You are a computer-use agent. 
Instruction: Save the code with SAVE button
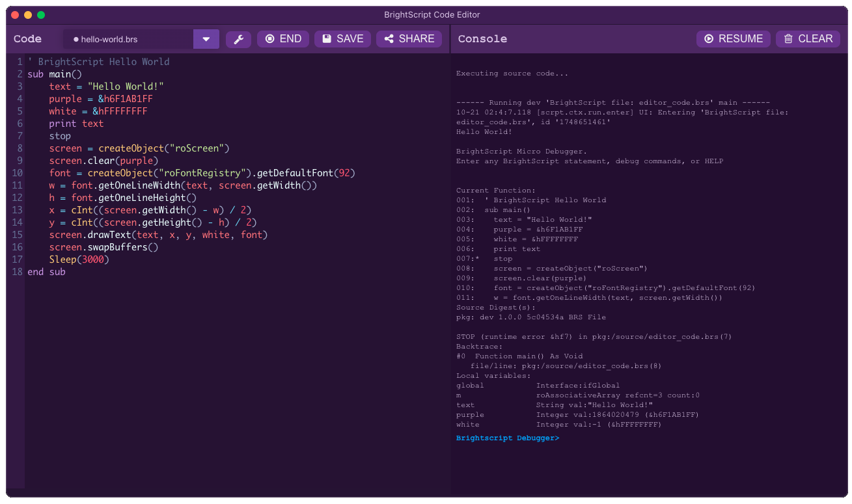(x=342, y=39)
